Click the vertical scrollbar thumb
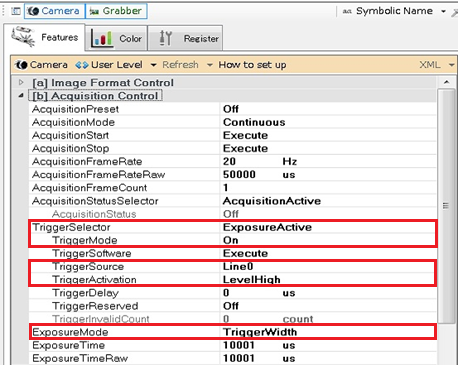Screen dimensions: 458x365 coord(446,206)
